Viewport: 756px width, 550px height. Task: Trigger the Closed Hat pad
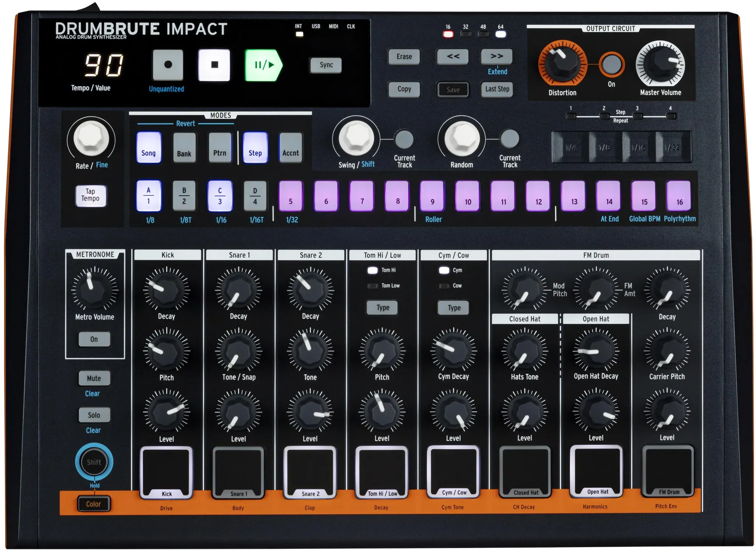[525, 472]
